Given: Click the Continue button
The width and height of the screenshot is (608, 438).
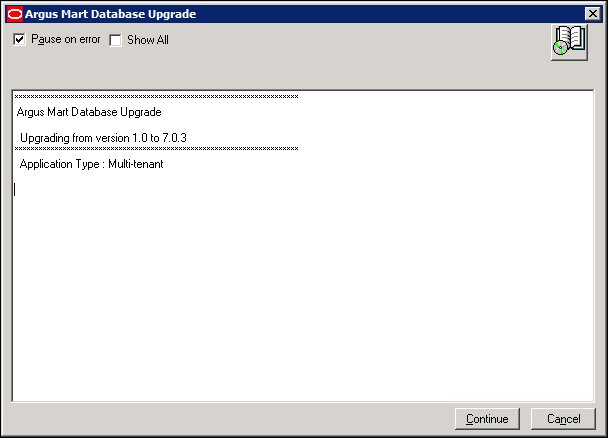Looking at the screenshot, I should tap(487, 419).
